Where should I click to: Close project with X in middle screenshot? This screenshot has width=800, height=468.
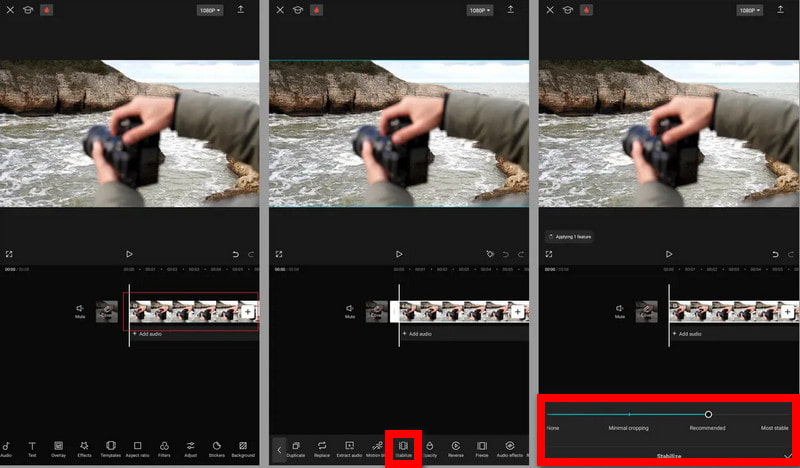click(280, 10)
